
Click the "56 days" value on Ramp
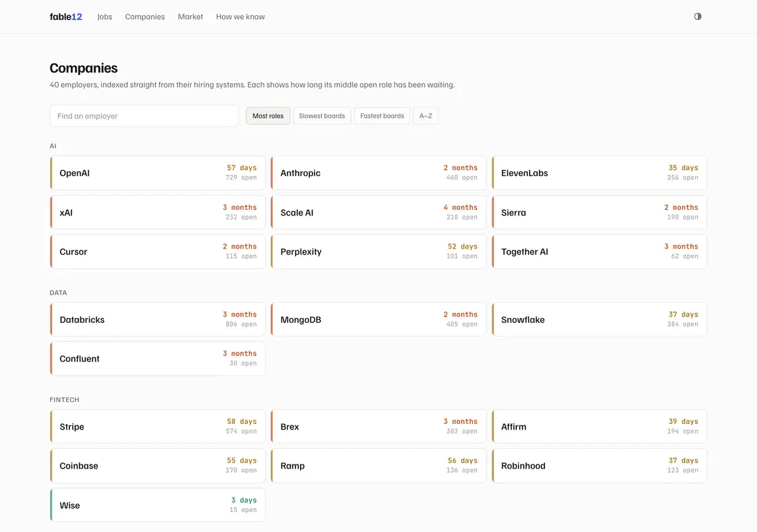[462, 461]
